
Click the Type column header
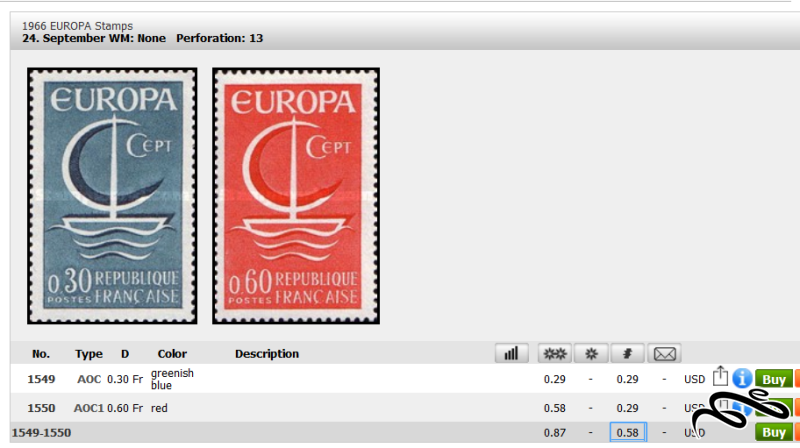pyautogui.click(x=89, y=354)
